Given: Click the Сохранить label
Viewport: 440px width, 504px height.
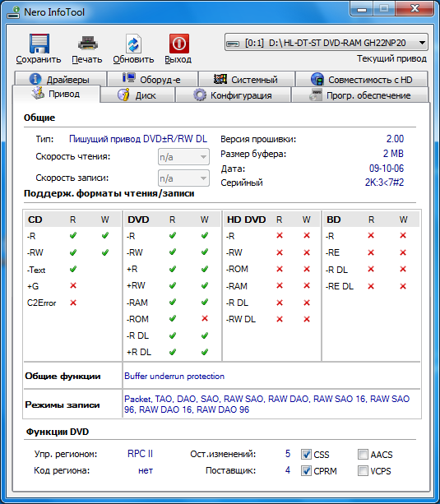Looking at the screenshot, I should (39, 59).
